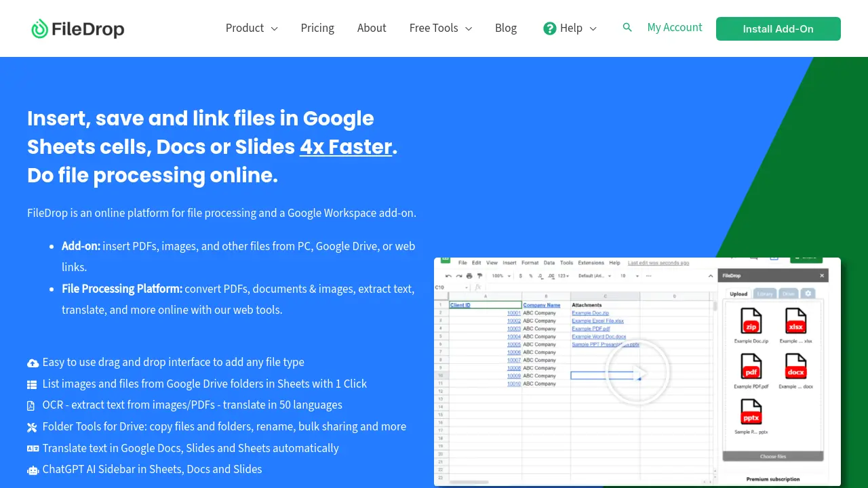
Task: Visit the Blog page
Action: (x=506, y=28)
